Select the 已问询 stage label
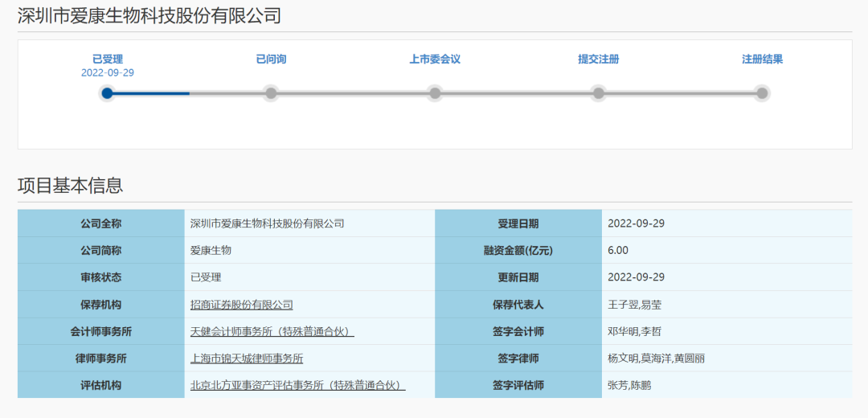Viewport: 868px width, 418px height. (x=271, y=59)
